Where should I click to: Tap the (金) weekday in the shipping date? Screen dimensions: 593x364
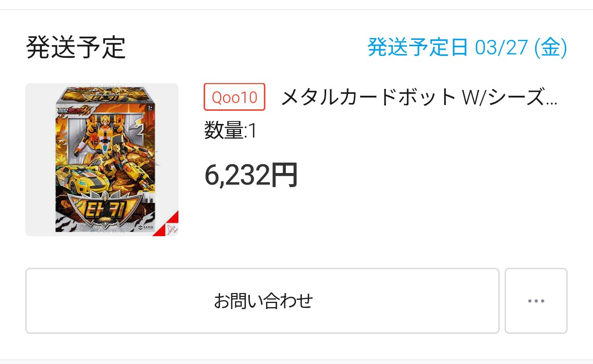pos(550,48)
